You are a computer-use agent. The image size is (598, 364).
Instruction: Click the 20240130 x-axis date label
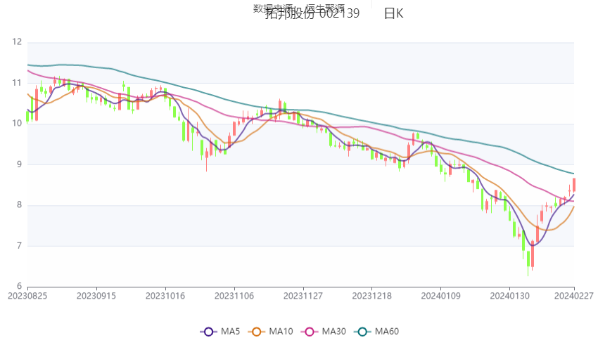[x=510, y=297]
